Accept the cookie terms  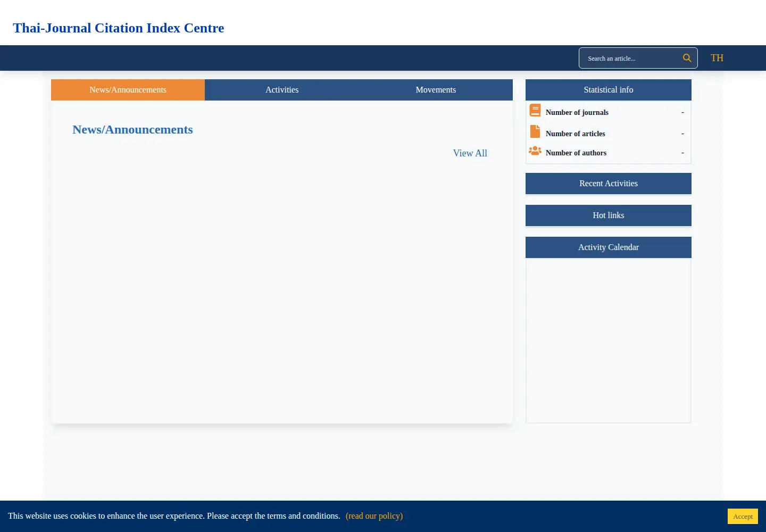743,517
